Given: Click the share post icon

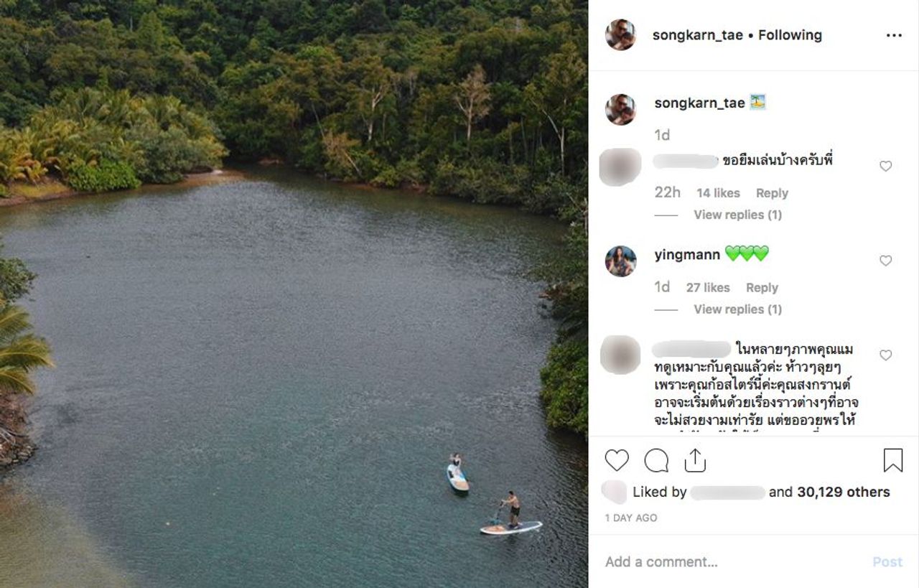Looking at the screenshot, I should click(x=695, y=460).
